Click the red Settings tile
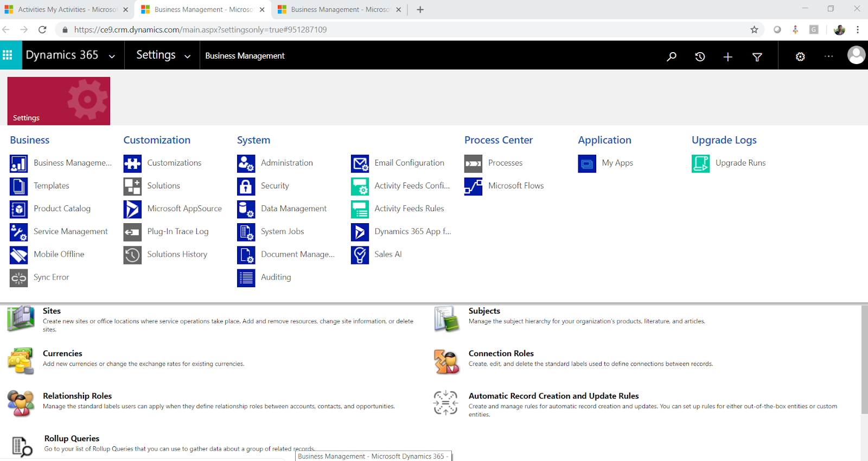 (x=59, y=101)
